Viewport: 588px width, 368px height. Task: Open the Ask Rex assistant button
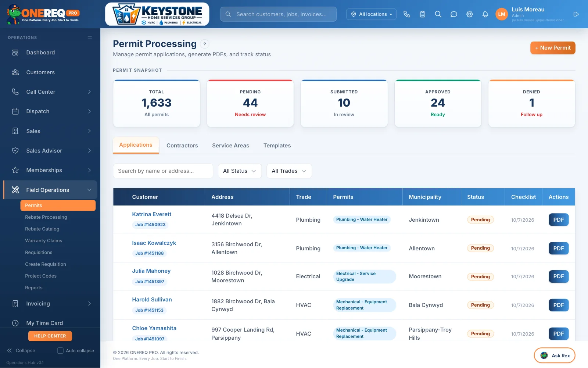(555, 356)
